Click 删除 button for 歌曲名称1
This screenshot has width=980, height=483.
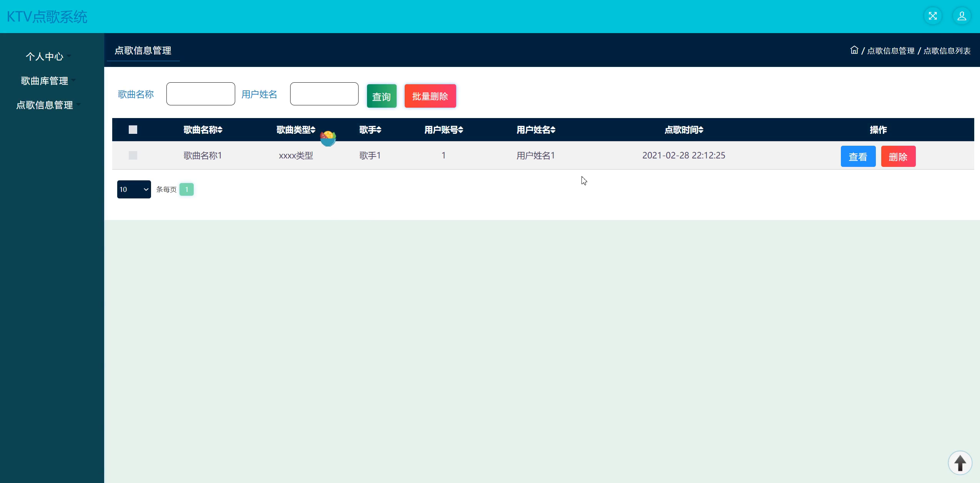pos(899,157)
